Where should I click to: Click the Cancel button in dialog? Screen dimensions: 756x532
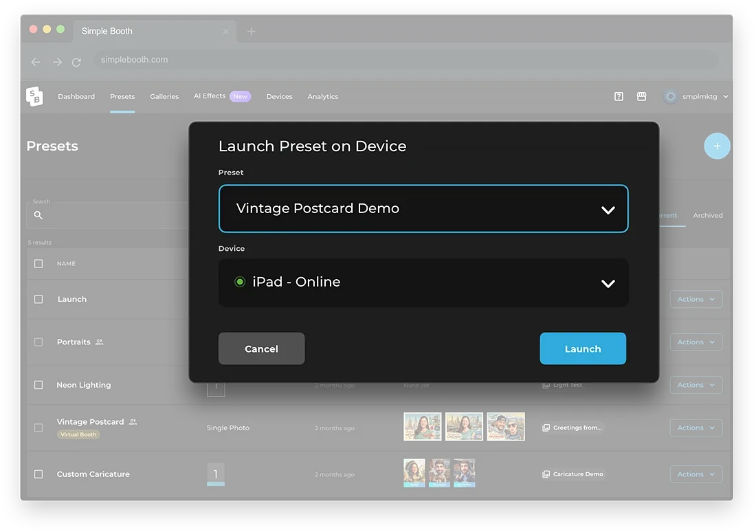click(x=261, y=348)
